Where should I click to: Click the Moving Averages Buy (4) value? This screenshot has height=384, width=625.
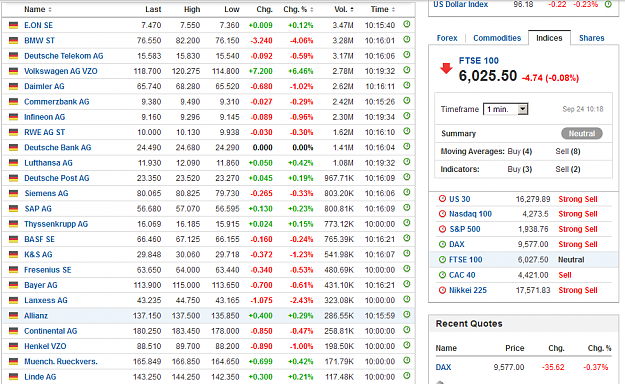[520, 152]
